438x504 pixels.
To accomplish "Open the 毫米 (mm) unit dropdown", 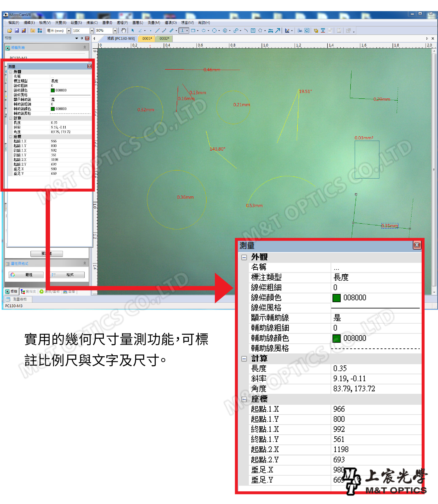I will (69, 31).
